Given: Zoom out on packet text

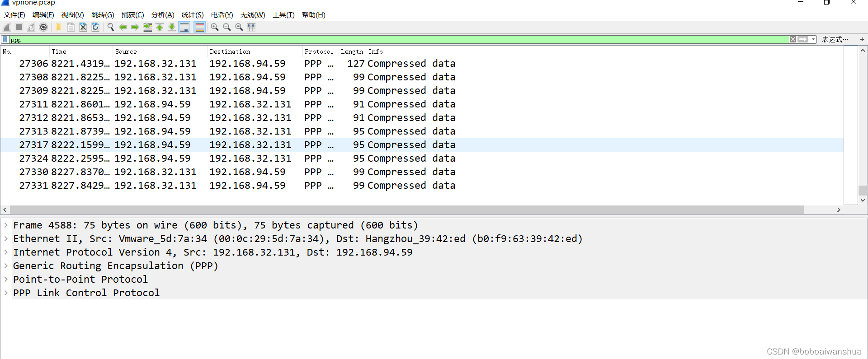Looking at the screenshot, I should [x=227, y=27].
